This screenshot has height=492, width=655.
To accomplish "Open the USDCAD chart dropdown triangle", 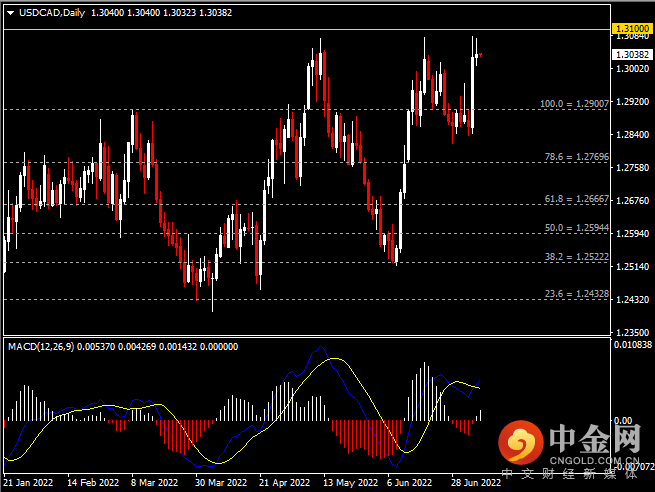I will [x=11, y=13].
